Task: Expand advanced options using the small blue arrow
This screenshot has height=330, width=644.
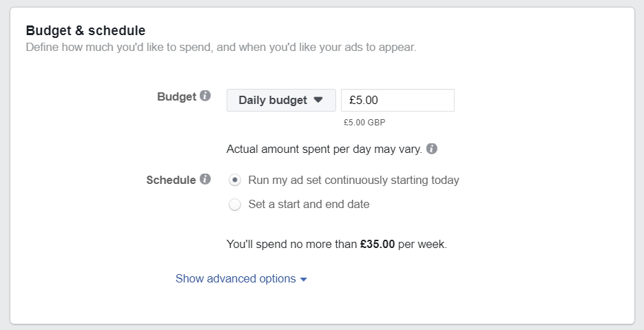Action: click(304, 280)
